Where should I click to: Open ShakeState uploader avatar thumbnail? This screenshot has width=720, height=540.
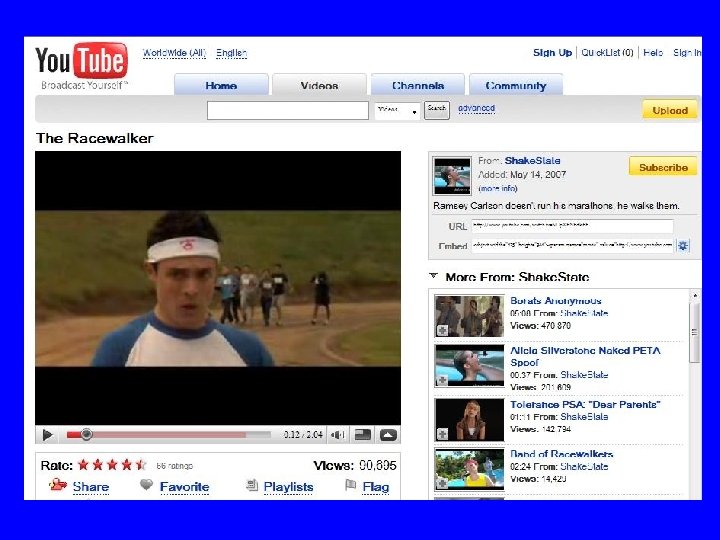pos(452,176)
